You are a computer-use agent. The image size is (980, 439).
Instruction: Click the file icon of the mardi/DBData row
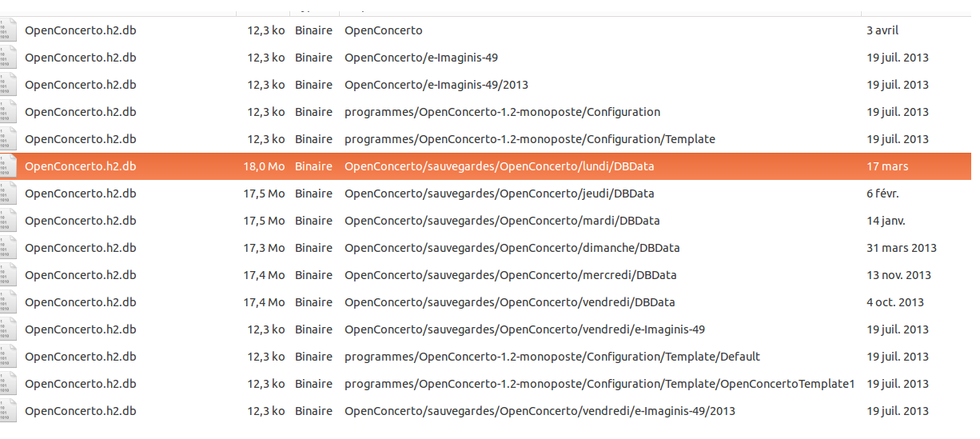click(7, 221)
